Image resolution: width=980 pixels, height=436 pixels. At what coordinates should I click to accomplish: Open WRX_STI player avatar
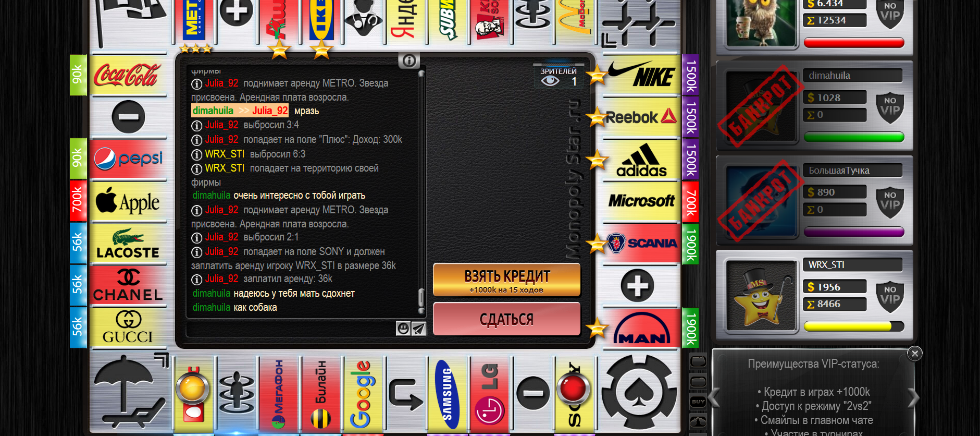point(761,295)
